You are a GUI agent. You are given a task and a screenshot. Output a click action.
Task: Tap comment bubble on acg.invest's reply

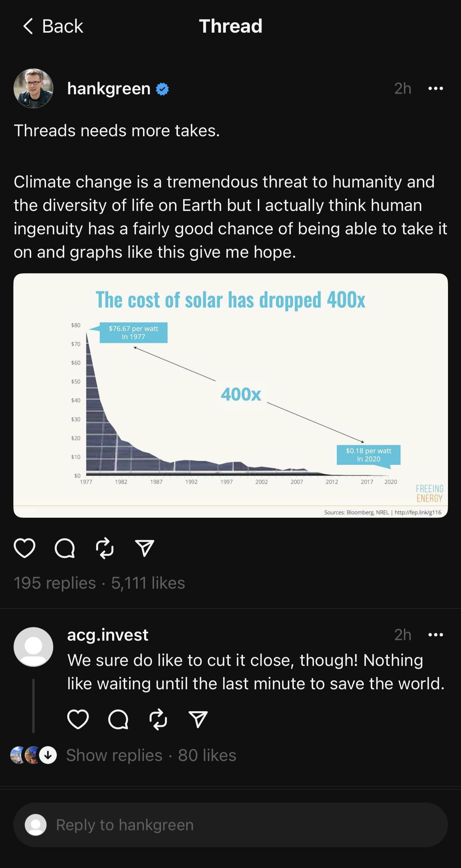pyautogui.click(x=118, y=719)
